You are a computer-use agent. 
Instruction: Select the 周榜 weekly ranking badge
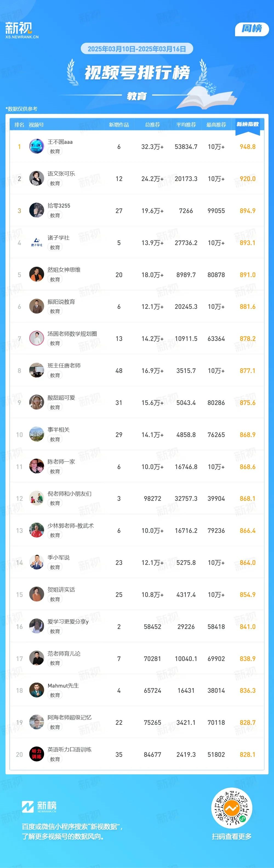click(252, 29)
